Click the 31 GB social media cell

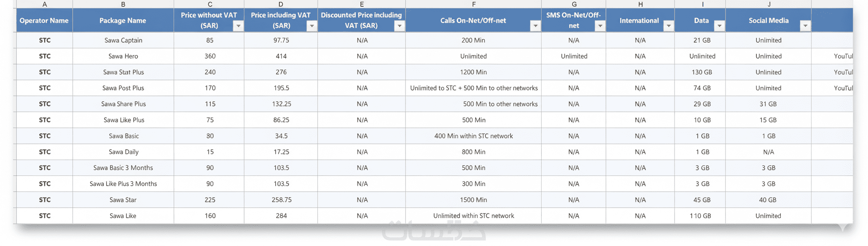(768, 104)
